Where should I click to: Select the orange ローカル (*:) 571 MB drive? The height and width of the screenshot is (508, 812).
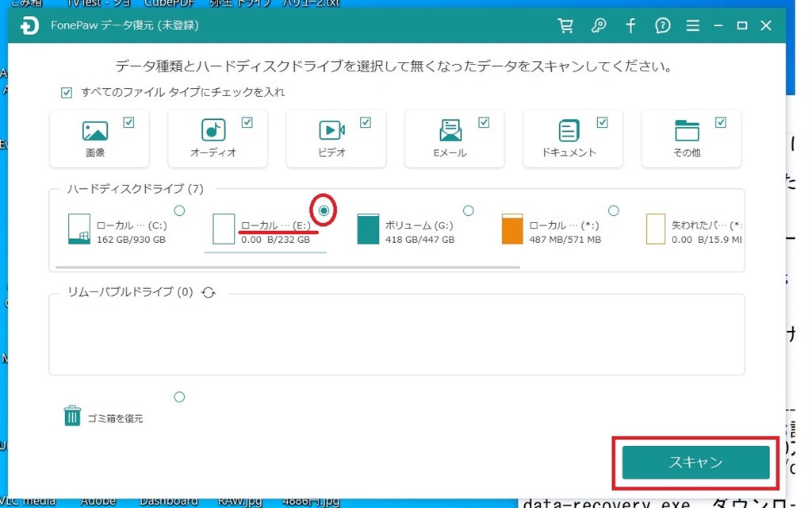(552, 229)
